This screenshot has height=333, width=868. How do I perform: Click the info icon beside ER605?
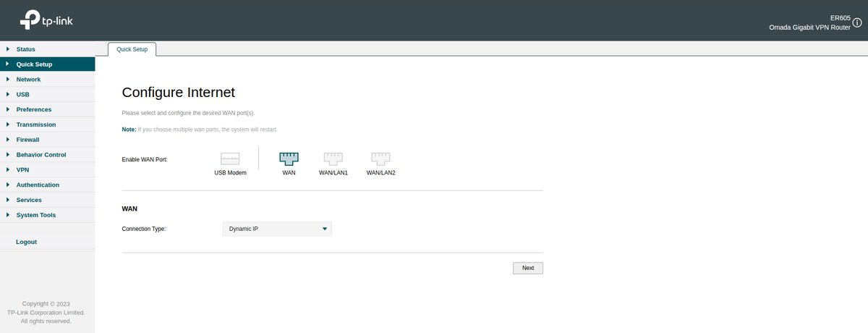click(857, 22)
